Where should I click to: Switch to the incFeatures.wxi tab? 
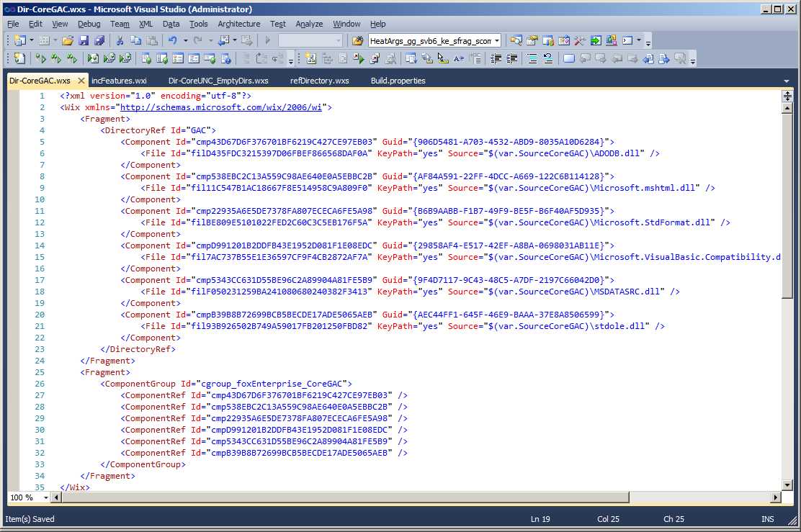click(x=119, y=81)
